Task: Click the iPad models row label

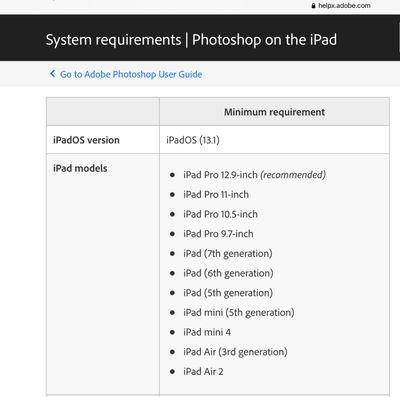Action: (x=80, y=168)
